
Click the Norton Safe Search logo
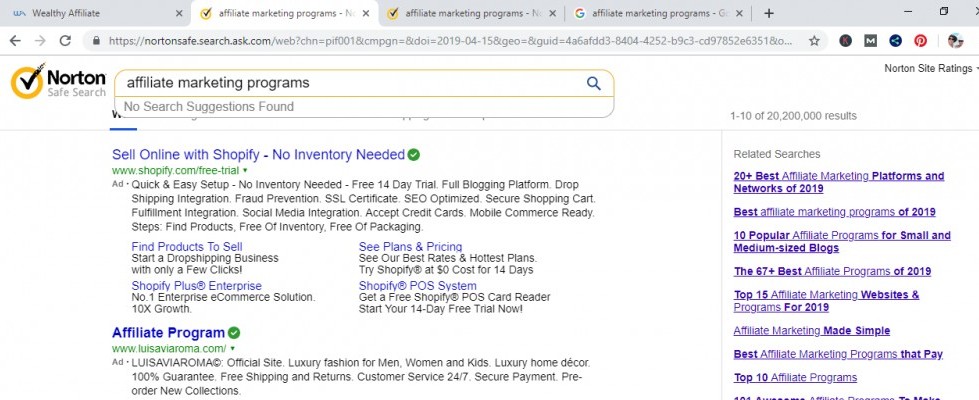click(58, 82)
